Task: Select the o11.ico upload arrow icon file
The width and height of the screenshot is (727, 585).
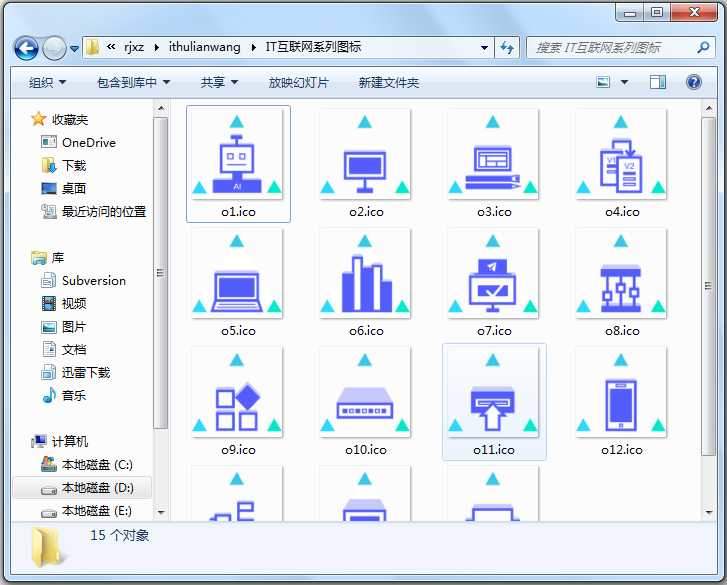Action: coord(494,401)
